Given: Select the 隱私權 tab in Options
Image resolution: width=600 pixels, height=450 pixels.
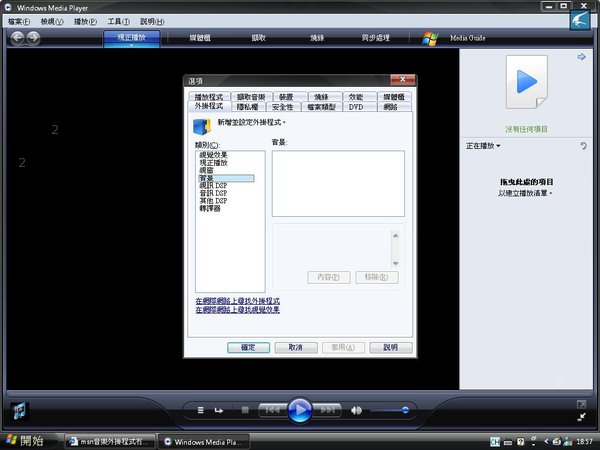Looking at the screenshot, I should [x=248, y=107].
